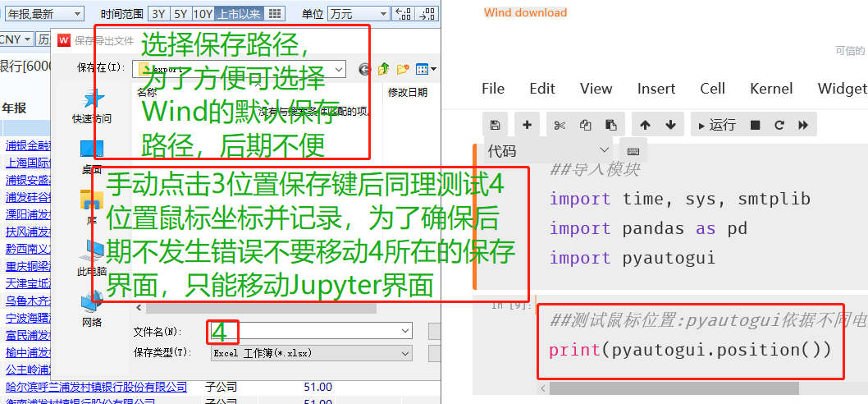This screenshot has width=868, height=404.
Task: Move the cell up with the up arrow
Action: pyautogui.click(x=645, y=125)
